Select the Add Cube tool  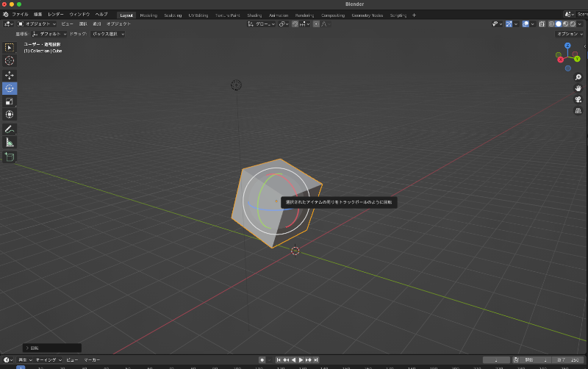10,157
